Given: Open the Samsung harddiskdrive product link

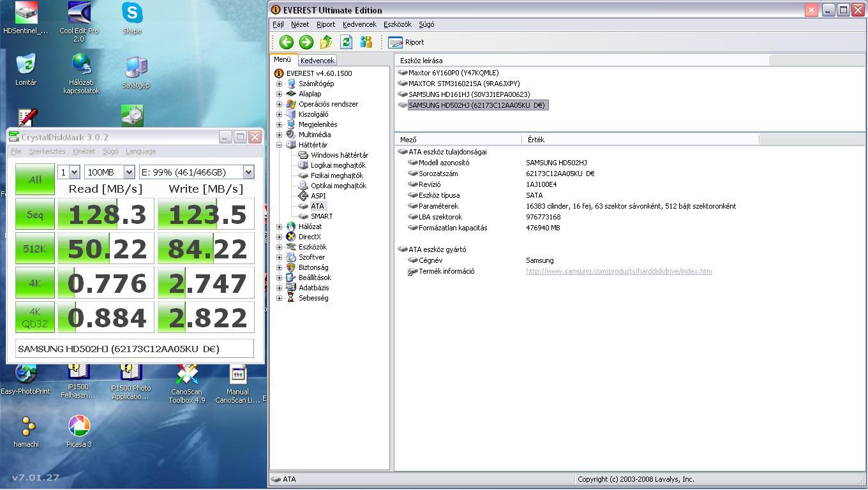Looking at the screenshot, I should [x=618, y=271].
